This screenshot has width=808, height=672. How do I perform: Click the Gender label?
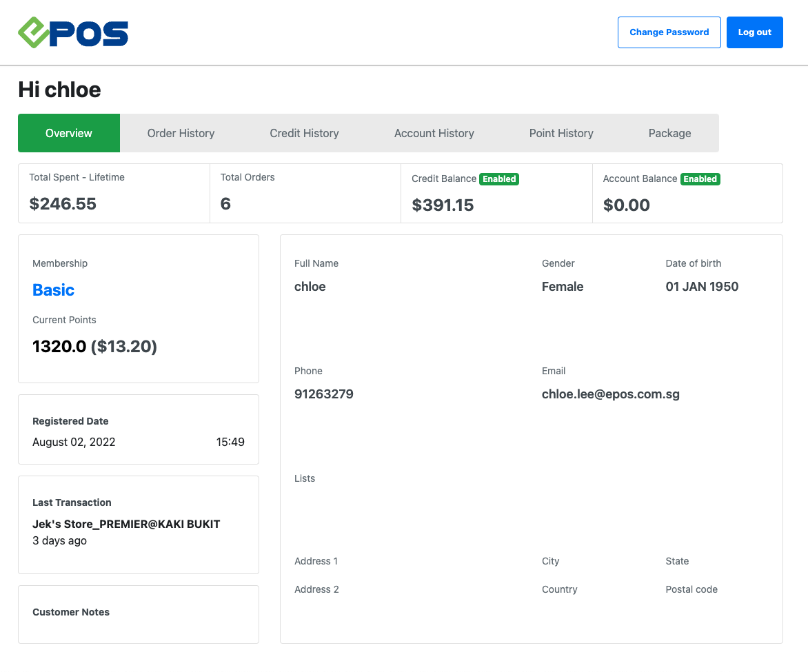point(558,263)
